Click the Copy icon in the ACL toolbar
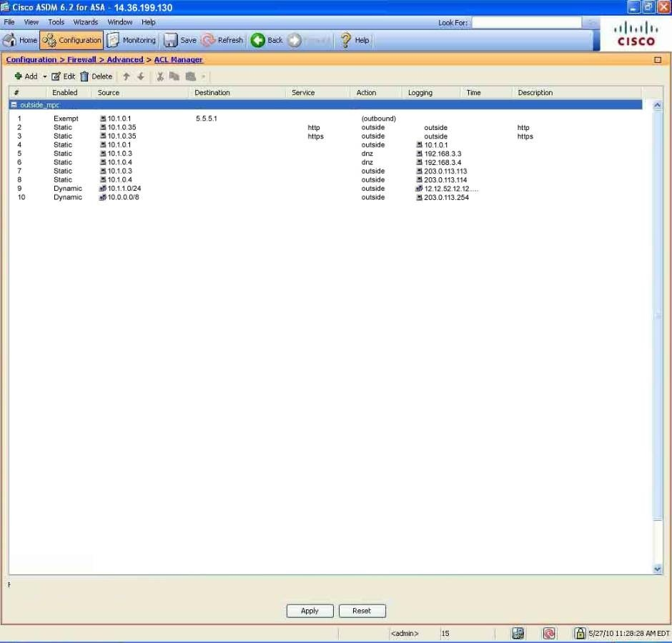 tap(174, 76)
